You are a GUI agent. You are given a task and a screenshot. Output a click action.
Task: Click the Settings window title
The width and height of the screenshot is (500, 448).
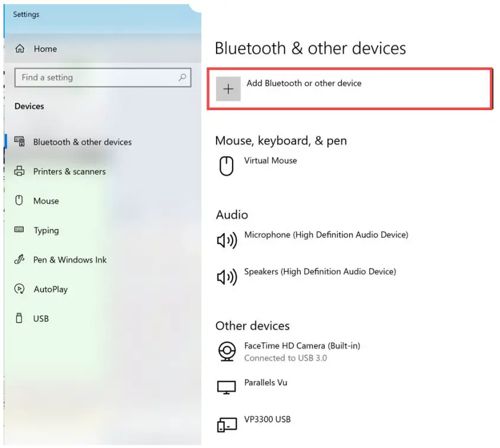coord(26,14)
